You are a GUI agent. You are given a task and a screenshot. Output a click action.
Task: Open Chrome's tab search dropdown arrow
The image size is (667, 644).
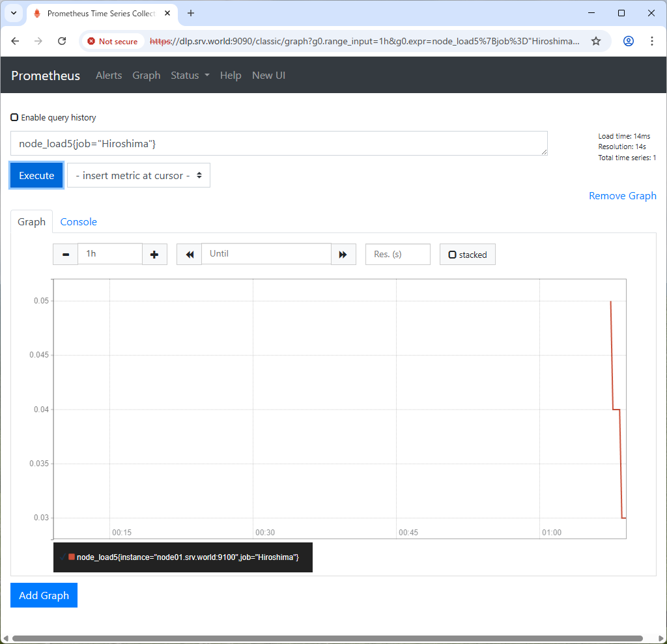tap(13, 13)
